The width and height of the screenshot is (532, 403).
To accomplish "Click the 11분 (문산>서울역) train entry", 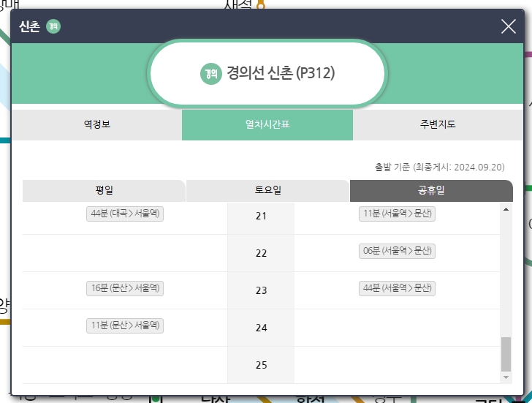I will tap(125, 325).
